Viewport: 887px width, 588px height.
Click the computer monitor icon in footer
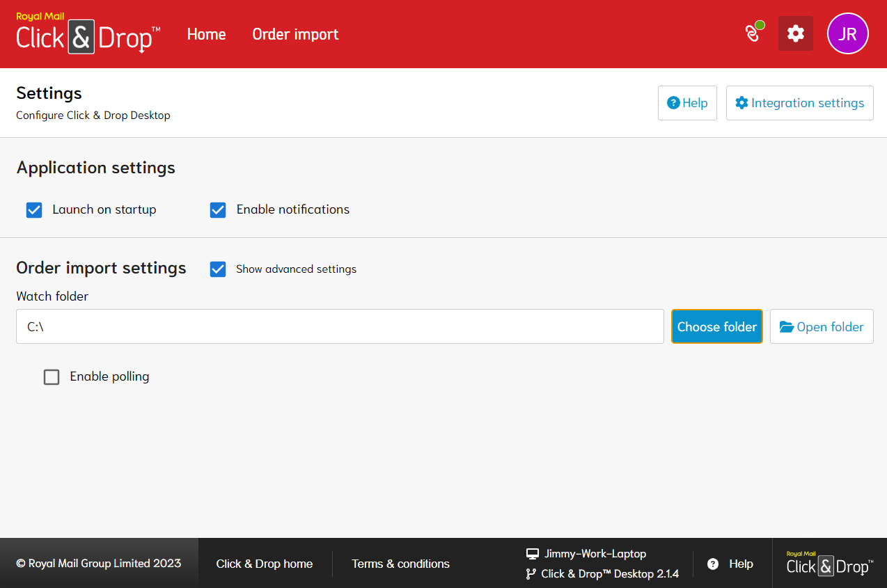pos(533,554)
